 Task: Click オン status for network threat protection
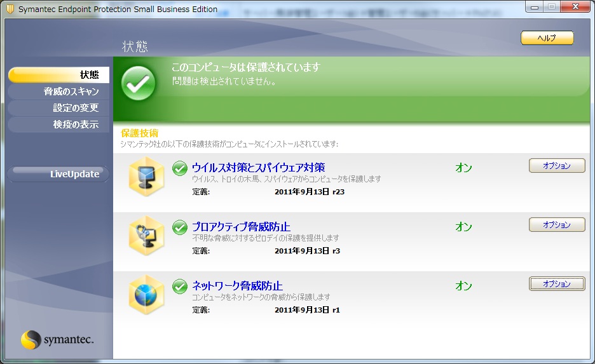(463, 286)
